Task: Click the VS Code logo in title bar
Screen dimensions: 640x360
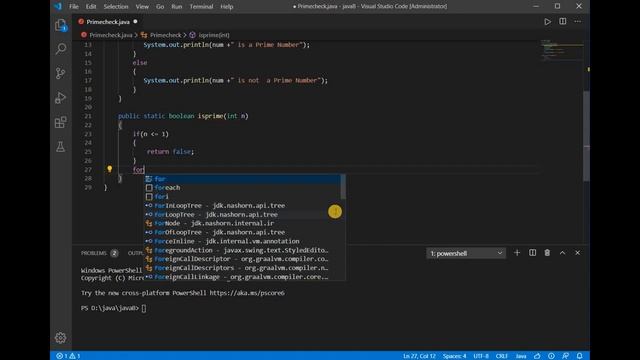Action: [x=58, y=6]
